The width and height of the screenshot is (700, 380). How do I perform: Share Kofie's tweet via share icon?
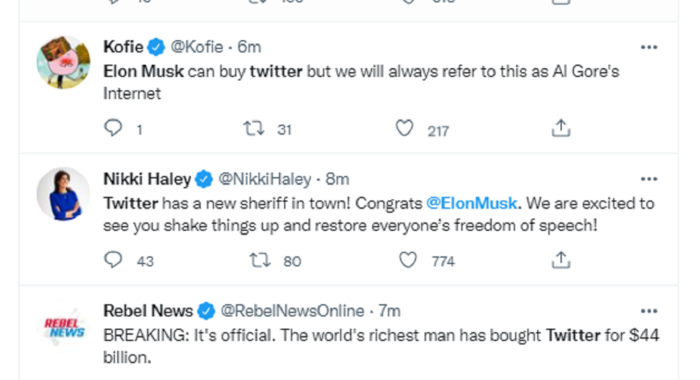(561, 128)
